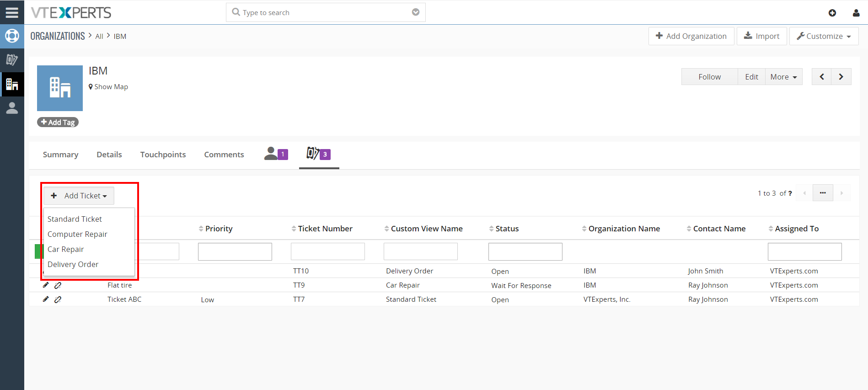Click the ORGANIZATIONS breadcrumb heading

click(x=58, y=36)
